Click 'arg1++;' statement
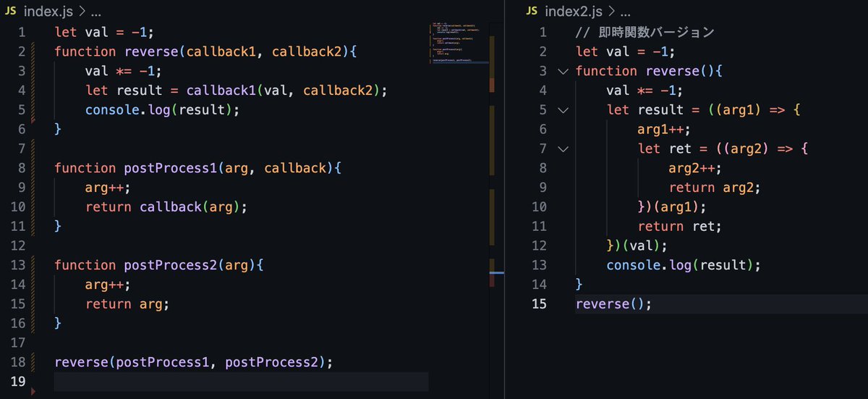868x399 pixels. click(664, 130)
